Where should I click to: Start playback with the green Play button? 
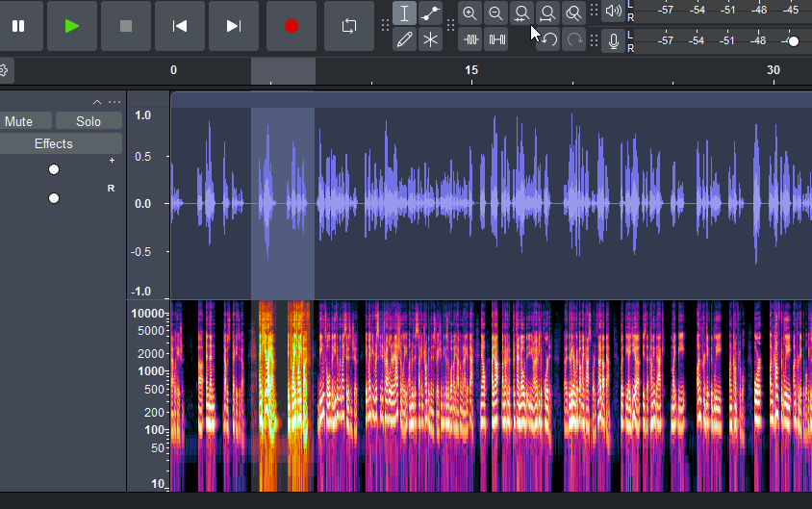(x=72, y=26)
